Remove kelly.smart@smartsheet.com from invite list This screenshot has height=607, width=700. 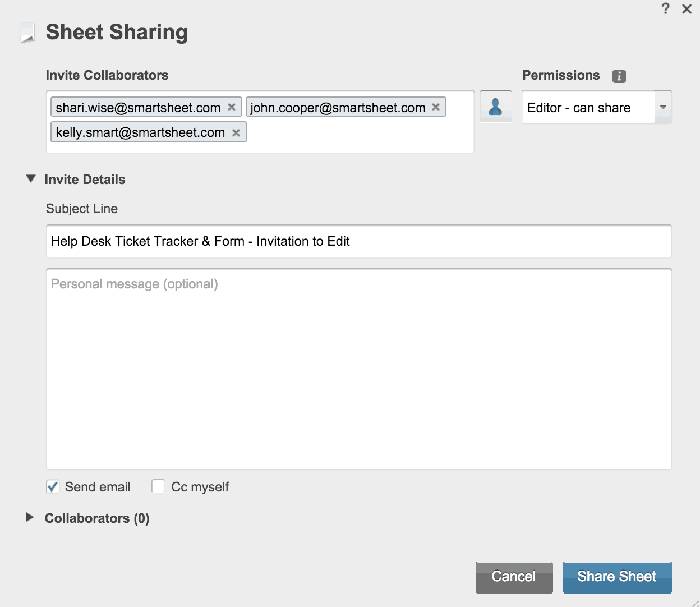click(236, 133)
